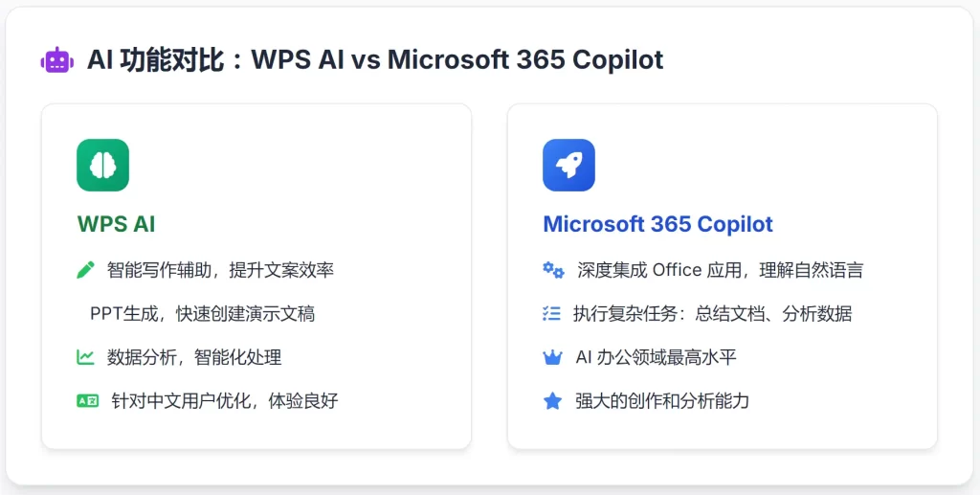Click the green language icon beside 针对中文用户优化
Screen dimensions: 980x495
point(87,400)
